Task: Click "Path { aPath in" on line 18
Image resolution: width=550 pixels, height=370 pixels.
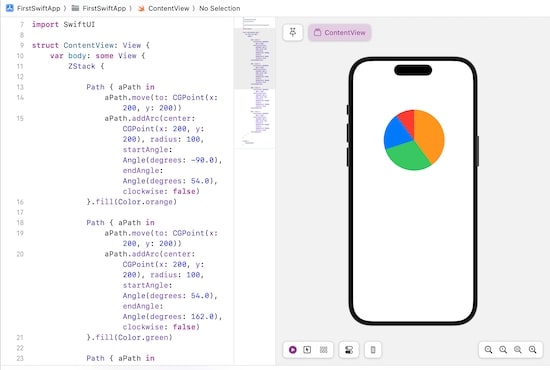Action: 120,223
